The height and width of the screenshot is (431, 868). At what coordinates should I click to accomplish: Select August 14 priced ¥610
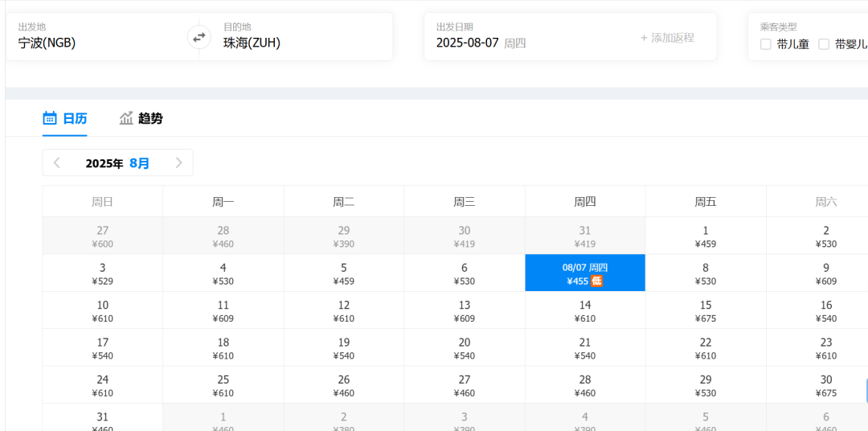tap(585, 310)
